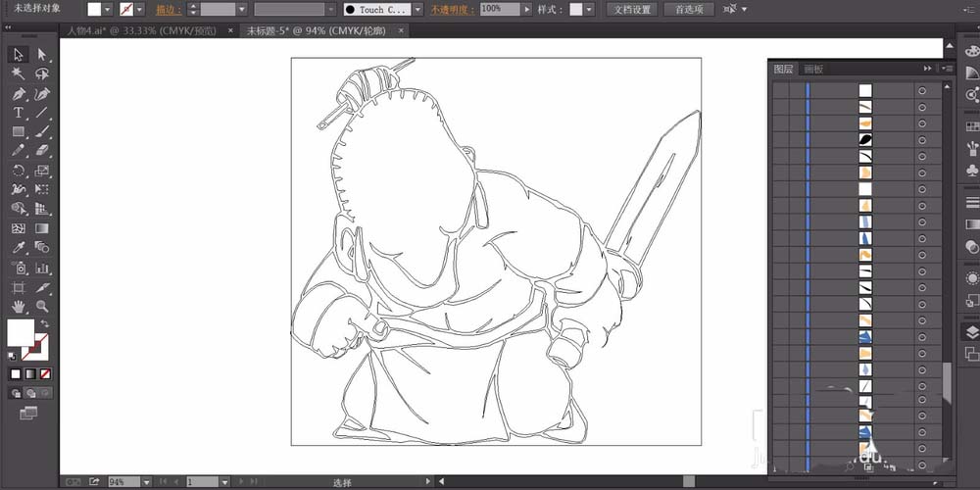Enable Draw Normal mode
This screenshot has width=980, height=490.
(x=16, y=393)
